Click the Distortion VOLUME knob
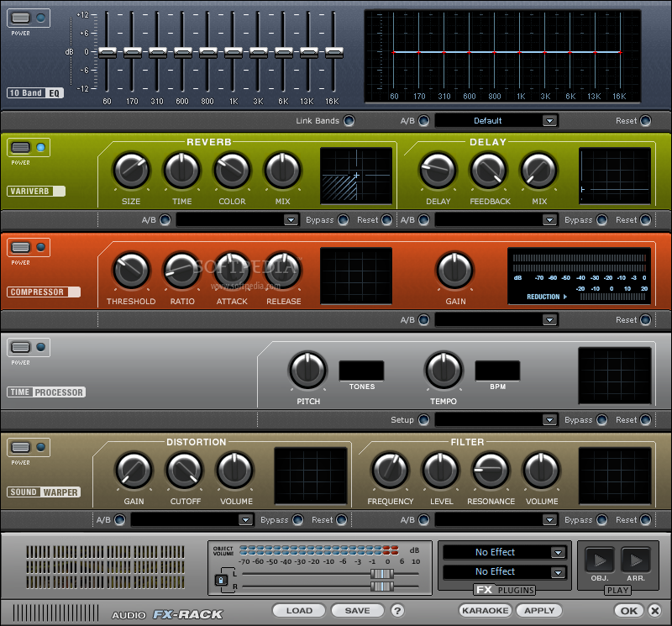Screen dimensions: 672x626 coord(235,471)
